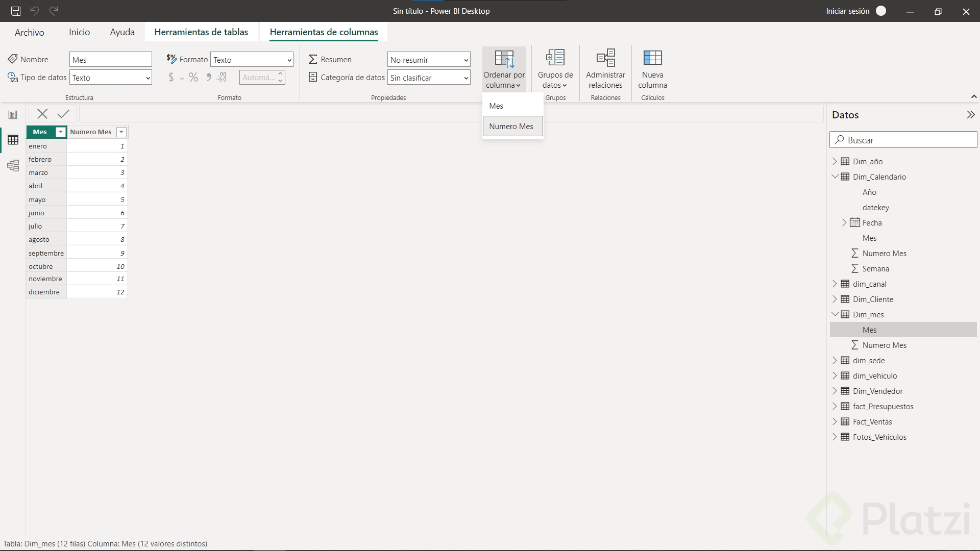
Task: Click the Undo arrow icon
Action: point(35,11)
